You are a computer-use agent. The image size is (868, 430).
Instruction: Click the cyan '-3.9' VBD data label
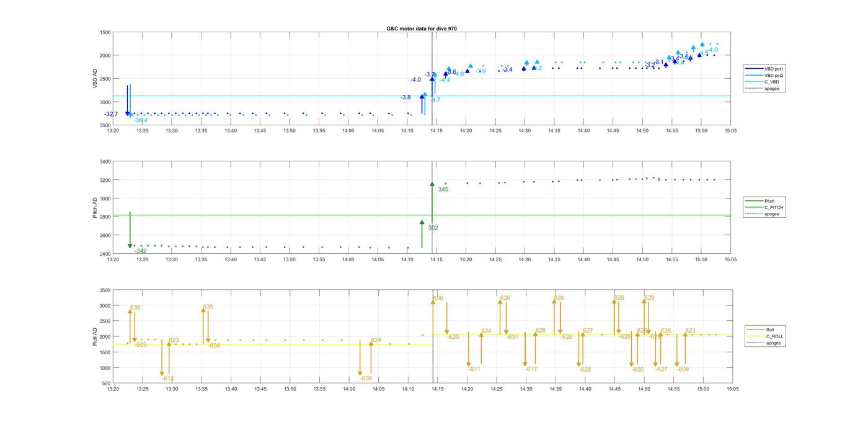click(480, 71)
